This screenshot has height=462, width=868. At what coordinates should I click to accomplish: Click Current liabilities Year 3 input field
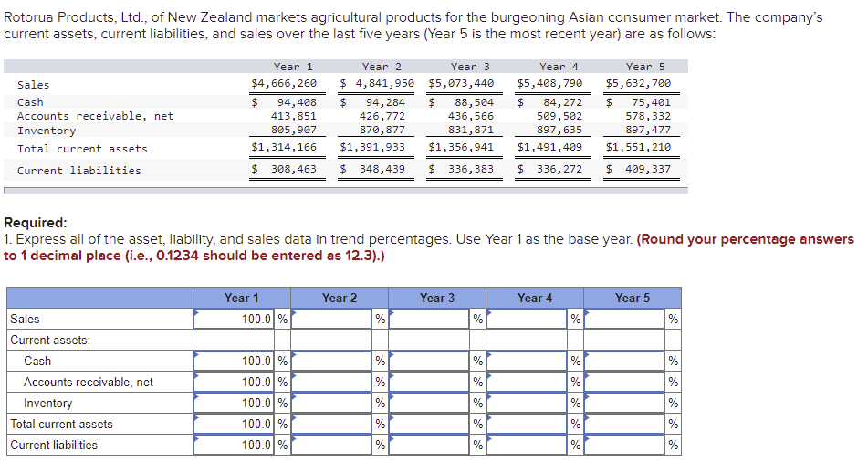click(x=430, y=445)
